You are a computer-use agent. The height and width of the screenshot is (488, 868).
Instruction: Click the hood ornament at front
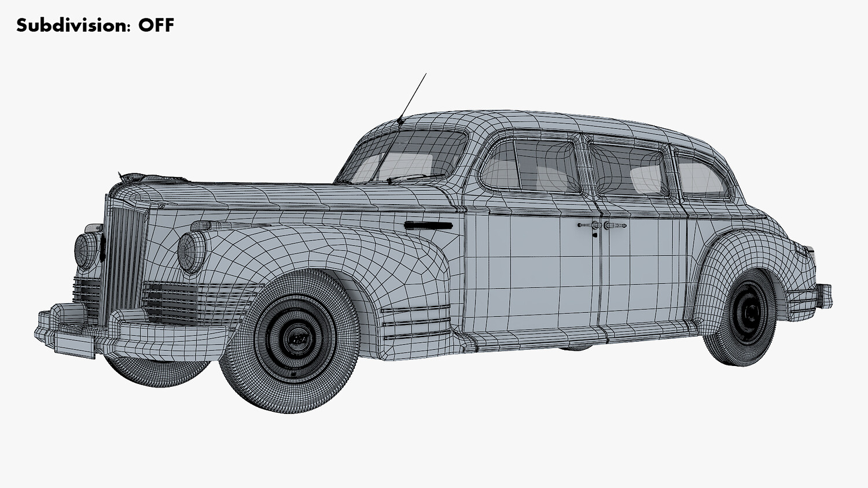(132, 176)
